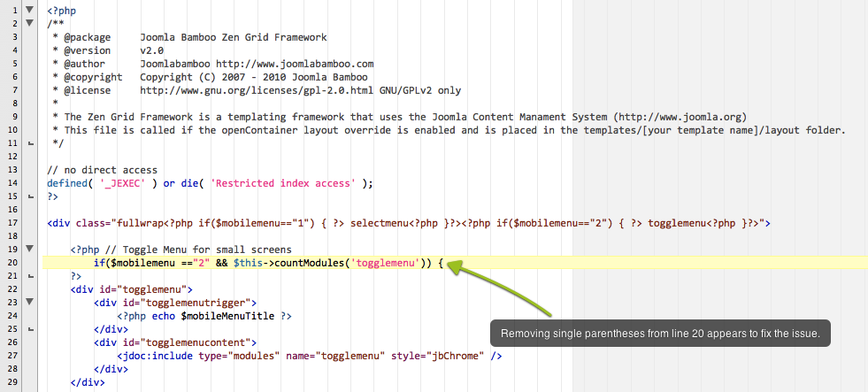Select line number 27 in the gutter

pyautogui.click(x=14, y=356)
